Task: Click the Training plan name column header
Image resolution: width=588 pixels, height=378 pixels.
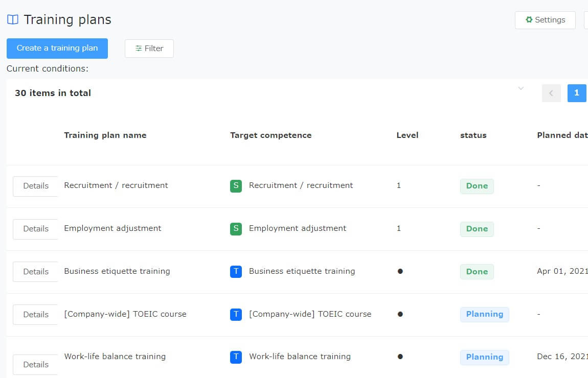Action: point(105,135)
